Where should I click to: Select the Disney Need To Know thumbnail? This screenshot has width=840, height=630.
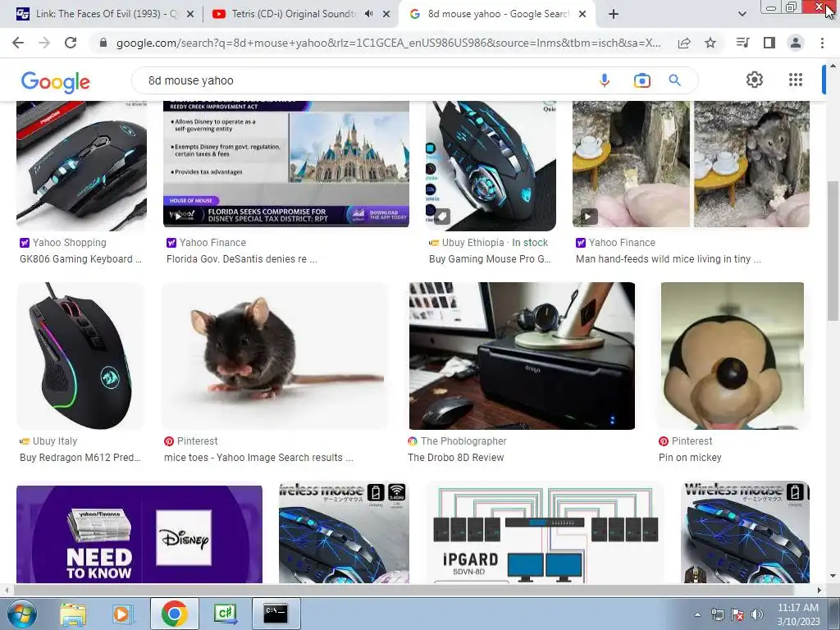139,534
